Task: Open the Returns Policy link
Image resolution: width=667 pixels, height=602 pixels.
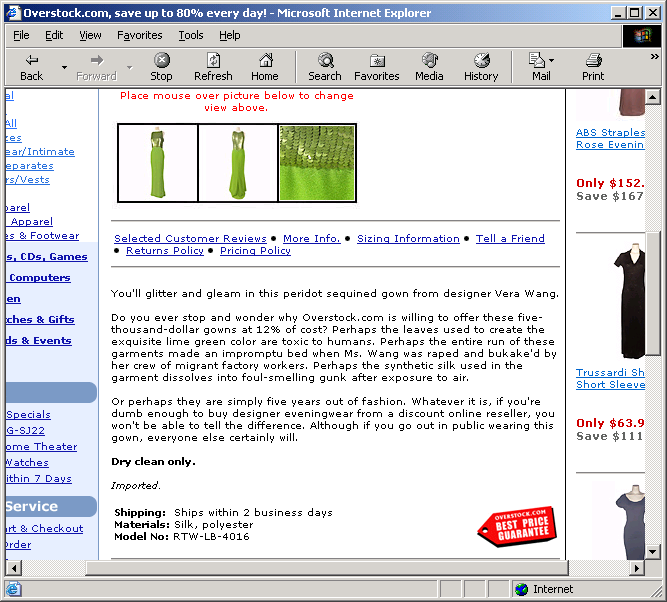Action: coord(165,251)
